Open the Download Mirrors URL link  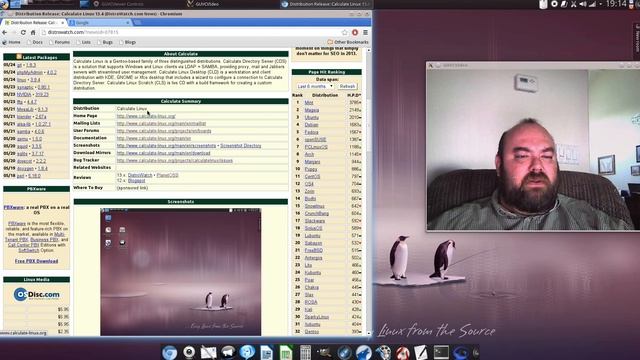tap(163, 153)
